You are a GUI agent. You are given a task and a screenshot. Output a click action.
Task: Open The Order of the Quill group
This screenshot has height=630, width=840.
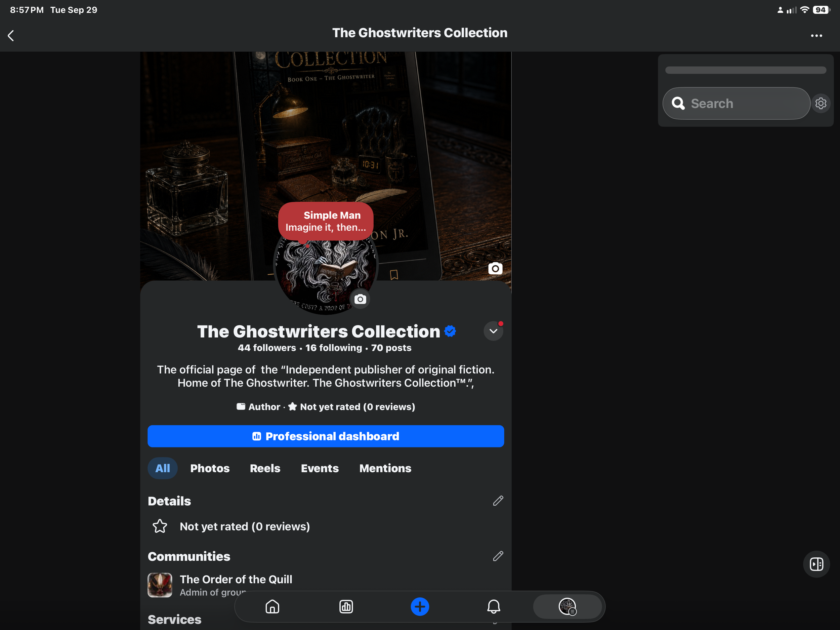click(236, 580)
